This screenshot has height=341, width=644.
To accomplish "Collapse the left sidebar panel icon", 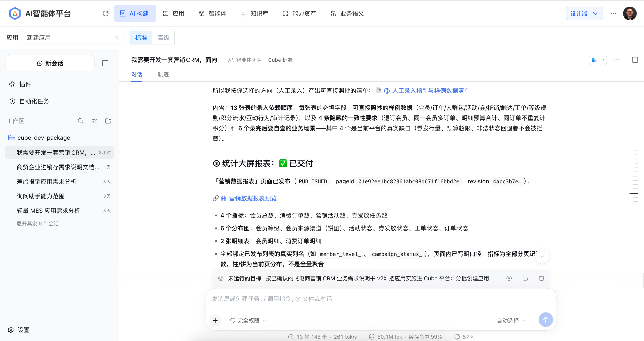I will click(105, 63).
